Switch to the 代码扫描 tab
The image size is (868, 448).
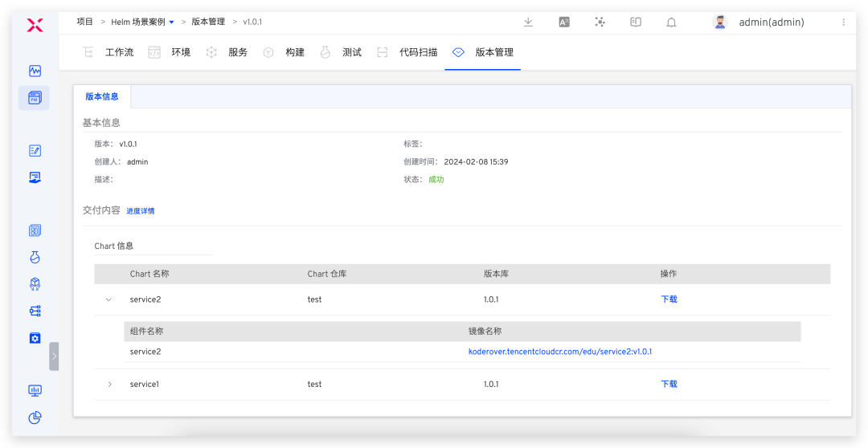419,52
